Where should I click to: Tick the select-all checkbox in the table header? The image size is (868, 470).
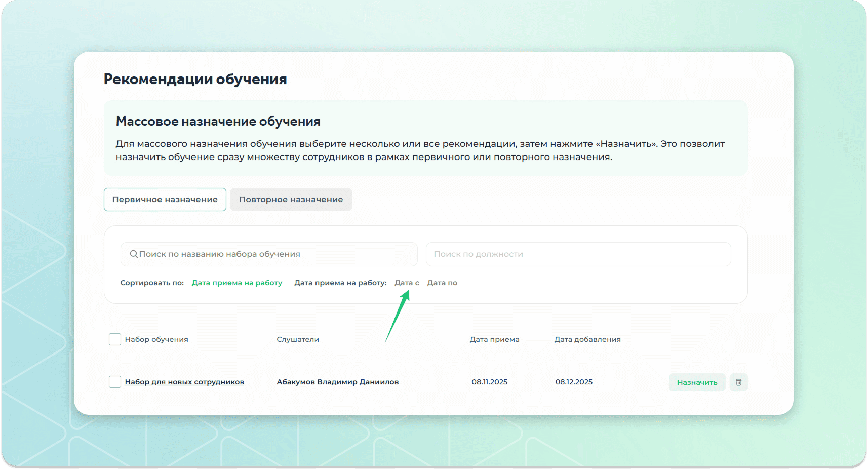pyautogui.click(x=115, y=339)
